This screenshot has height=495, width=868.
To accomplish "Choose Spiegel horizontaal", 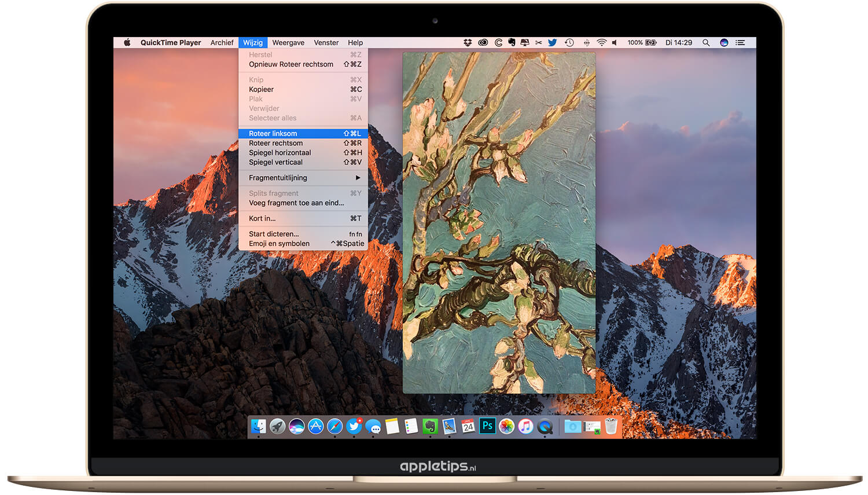I will point(303,153).
